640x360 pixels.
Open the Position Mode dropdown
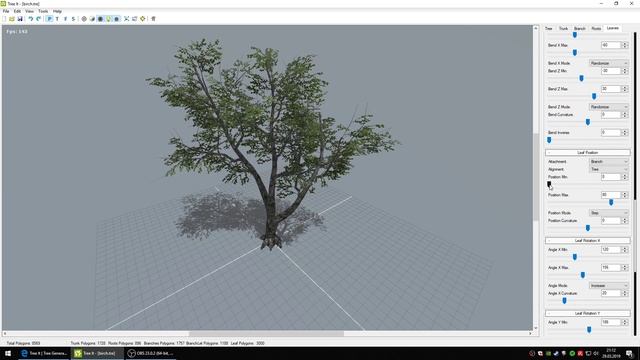point(609,213)
